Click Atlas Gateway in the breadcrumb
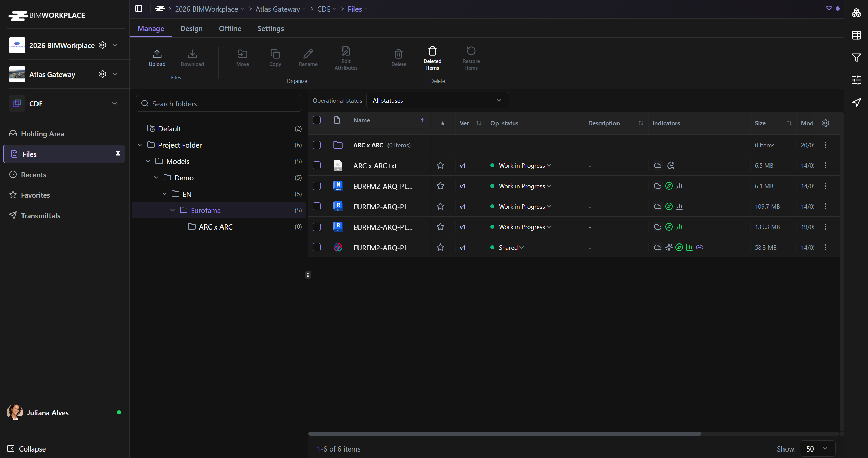868x458 pixels. tap(277, 9)
